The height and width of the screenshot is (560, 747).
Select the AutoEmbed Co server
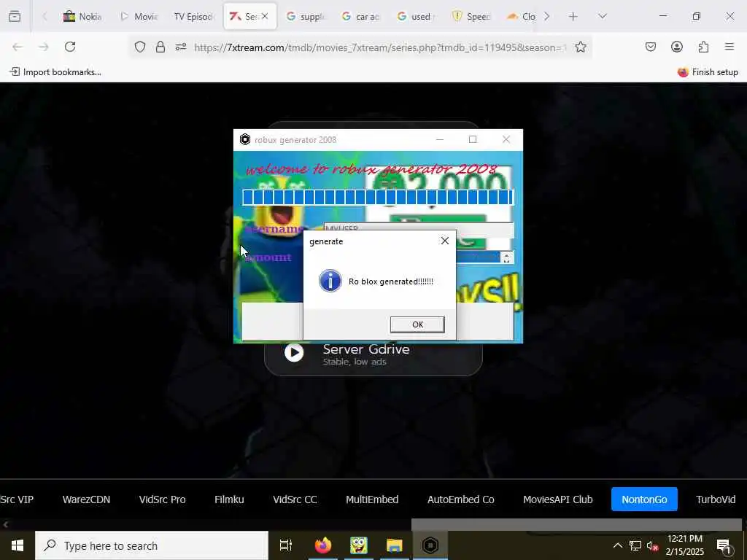[461, 499]
